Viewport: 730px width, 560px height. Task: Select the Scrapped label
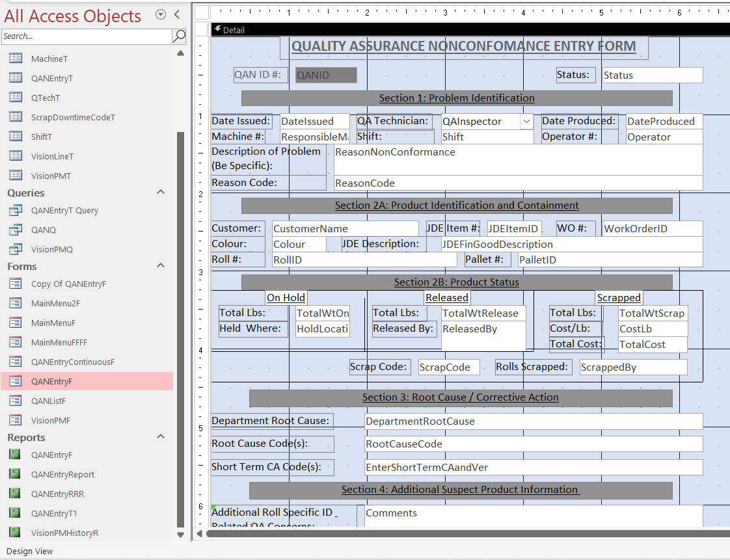coord(619,297)
